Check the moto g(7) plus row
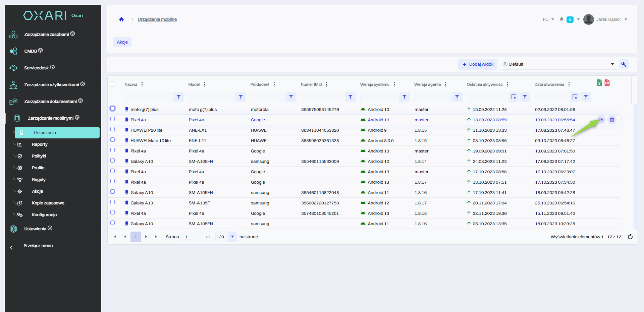Viewport: 644px width, 312px height. click(x=113, y=109)
